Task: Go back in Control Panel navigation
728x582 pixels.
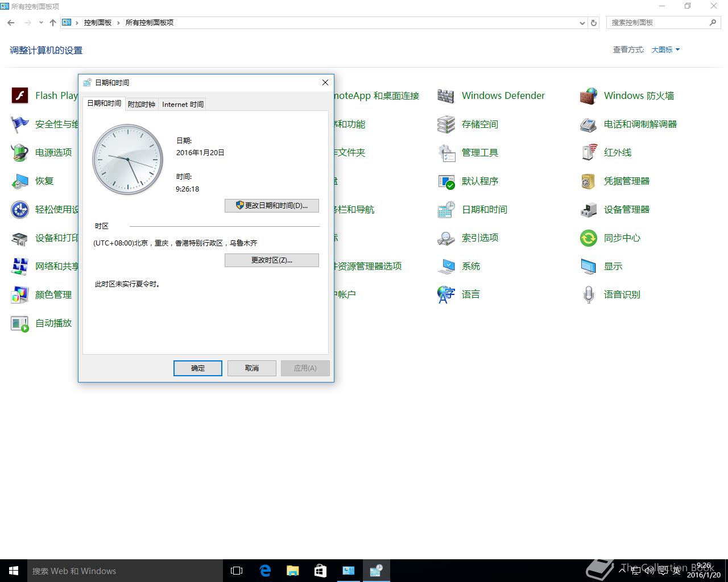Action: click(x=11, y=23)
